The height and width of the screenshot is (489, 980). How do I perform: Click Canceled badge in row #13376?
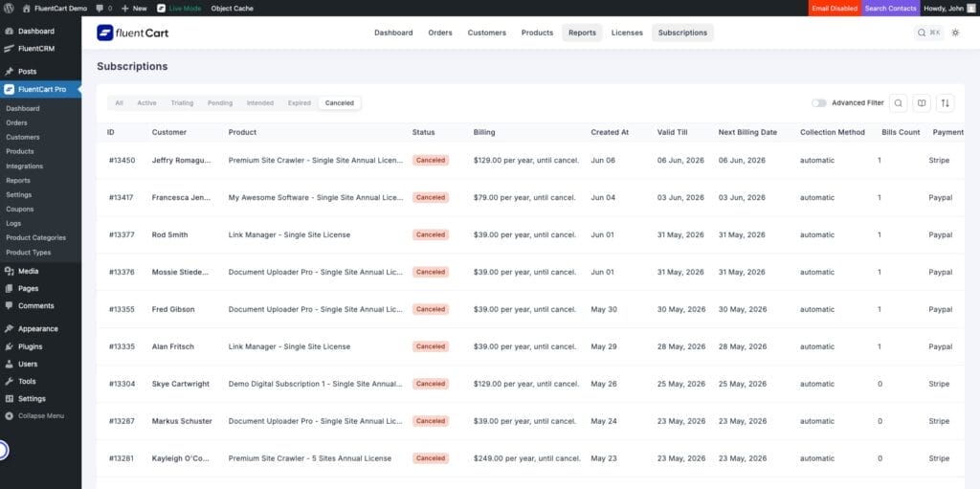pos(431,272)
